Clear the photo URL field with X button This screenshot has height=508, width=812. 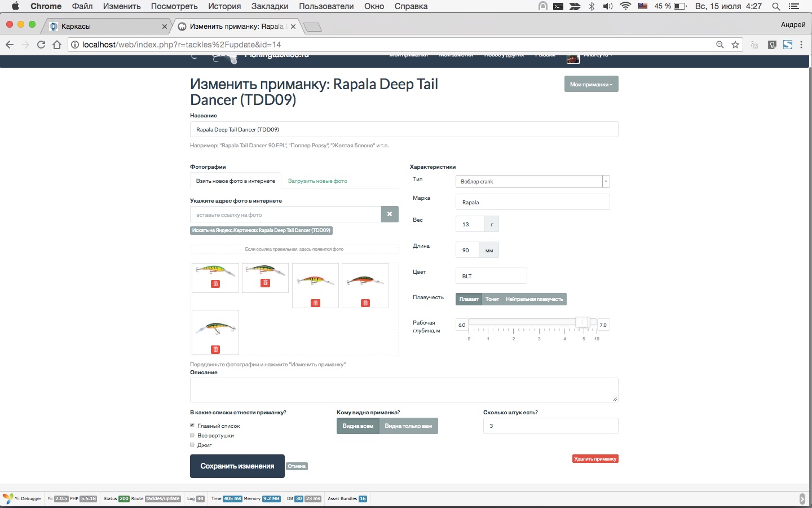pos(390,214)
